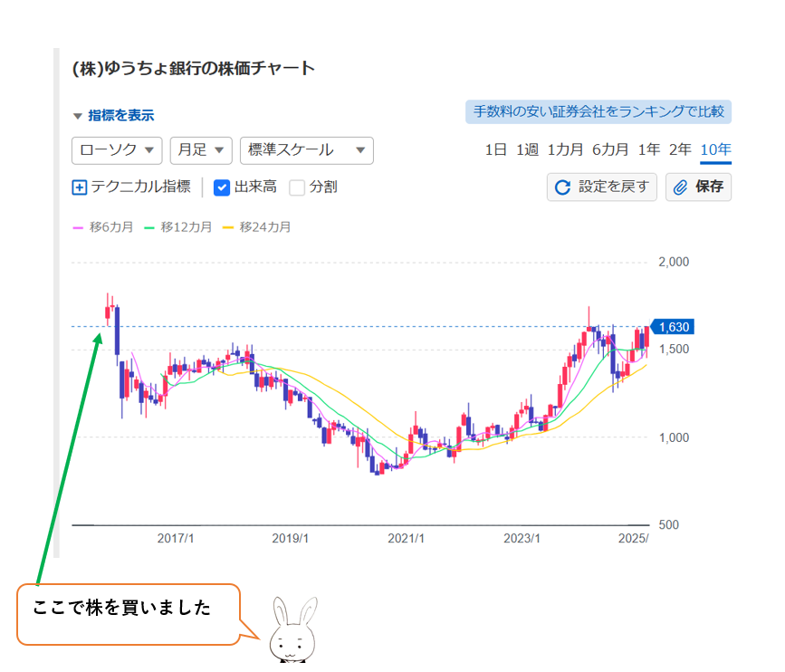Switch chart range to 1カ月
Image resolution: width=785 pixels, height=672 pixels.
tap(565, 149)
